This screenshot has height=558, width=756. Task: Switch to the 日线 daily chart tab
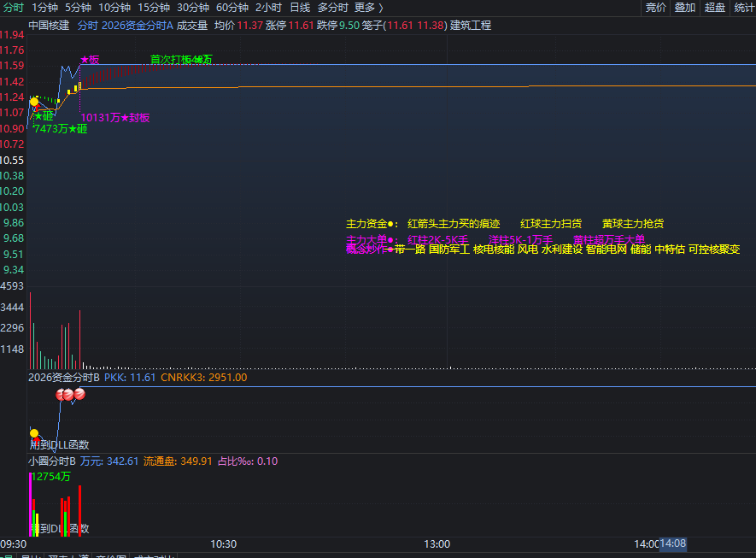[x=300, y=8]
